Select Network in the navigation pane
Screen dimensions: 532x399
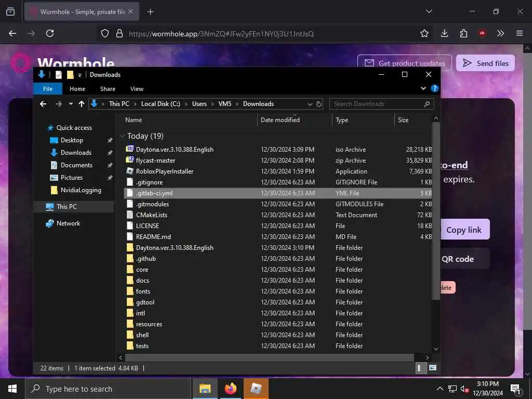click(x=68, y=223)
